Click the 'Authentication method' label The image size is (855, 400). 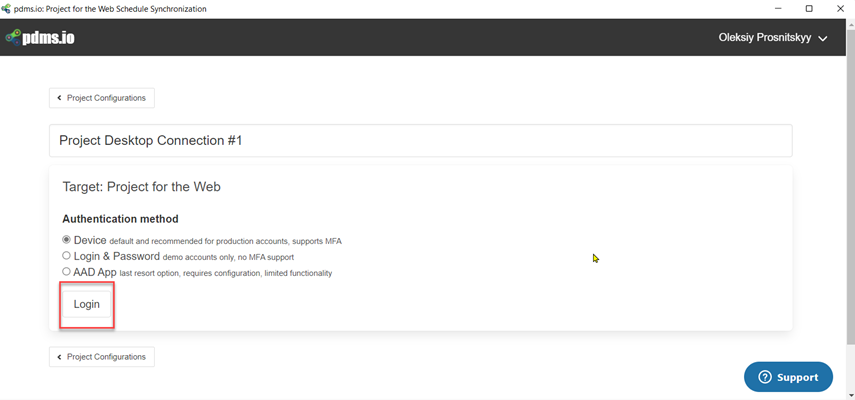[x=121, y=219]
